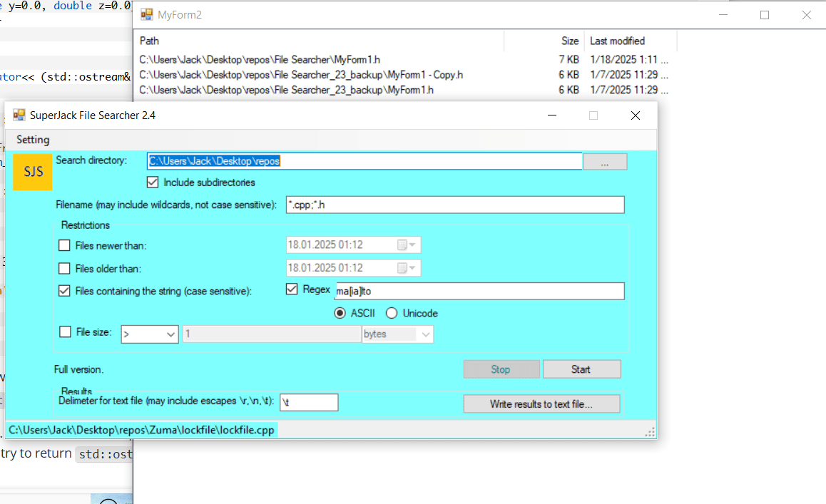The height and width of the screenshot is (504, 826).
Task: Click the Stop button
Action: coord(501,369)
